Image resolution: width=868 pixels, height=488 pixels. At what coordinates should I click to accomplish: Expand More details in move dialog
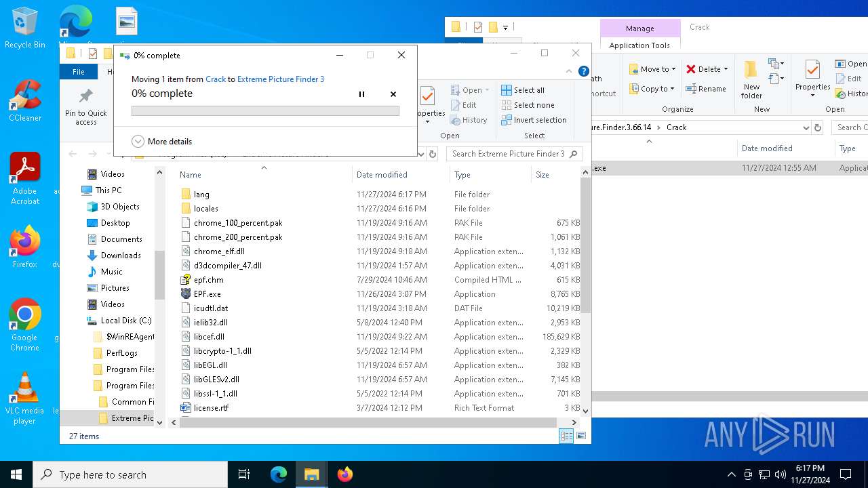[x=161, y=142]
